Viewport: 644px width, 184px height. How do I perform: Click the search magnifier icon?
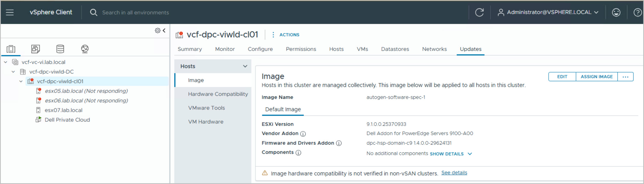(x=94, y=12)
